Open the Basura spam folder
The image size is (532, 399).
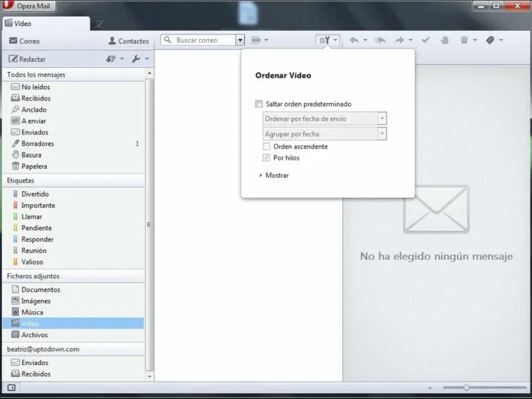pos(73,155)
